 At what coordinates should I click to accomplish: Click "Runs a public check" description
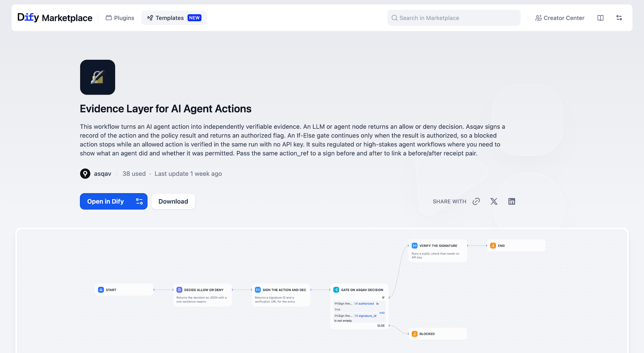click(x=436, y=255)
